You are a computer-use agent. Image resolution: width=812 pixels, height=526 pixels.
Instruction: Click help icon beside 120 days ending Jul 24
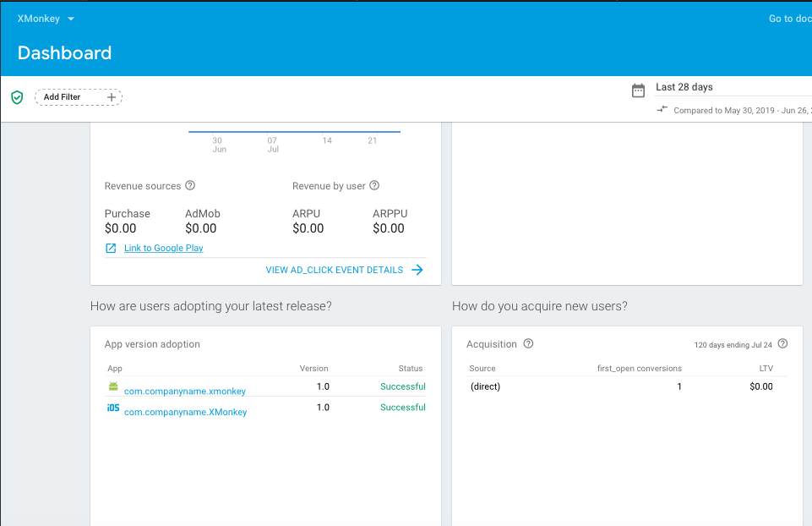click(x=783, y=343)
